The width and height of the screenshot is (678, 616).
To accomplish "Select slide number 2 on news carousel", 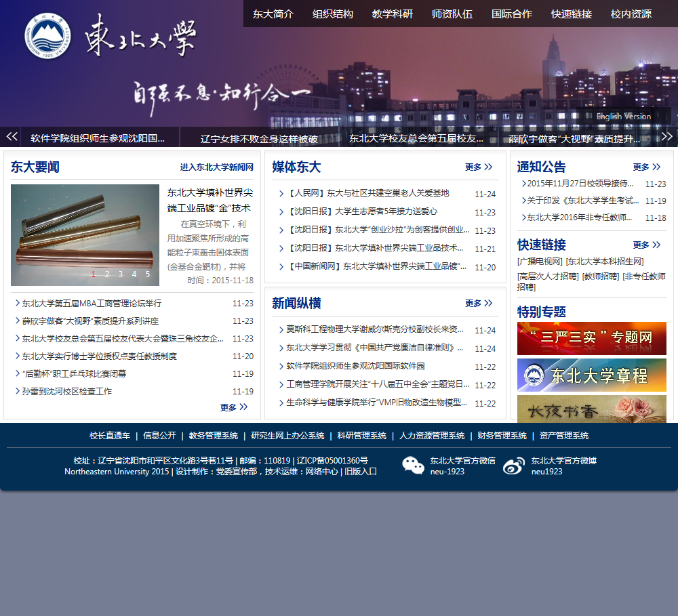I will (107, 274).
